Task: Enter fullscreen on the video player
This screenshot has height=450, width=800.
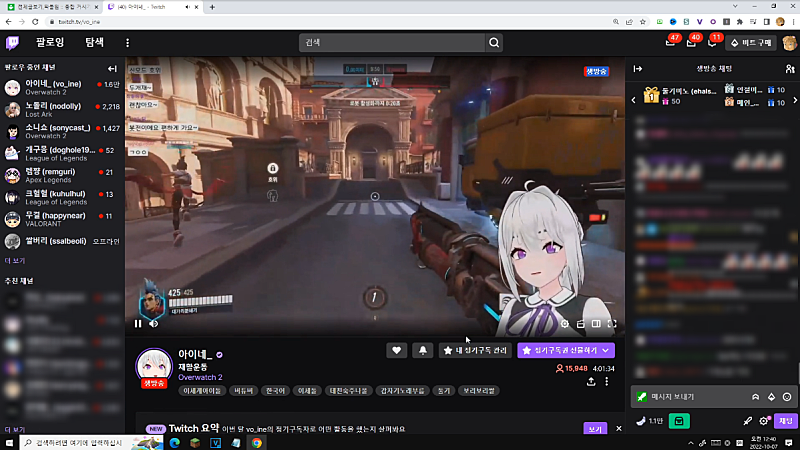Action: (612, 323)
